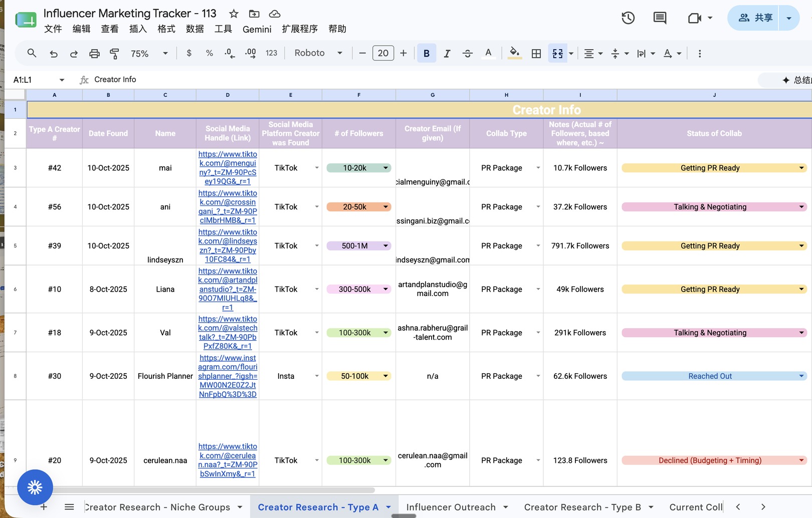Open text wrapping dropdown
Viewport: 812px width, 518px height.
(646, 54)
